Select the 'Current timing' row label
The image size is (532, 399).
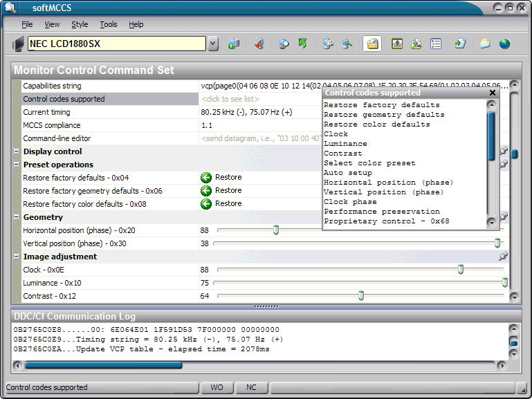coord(46,112)
